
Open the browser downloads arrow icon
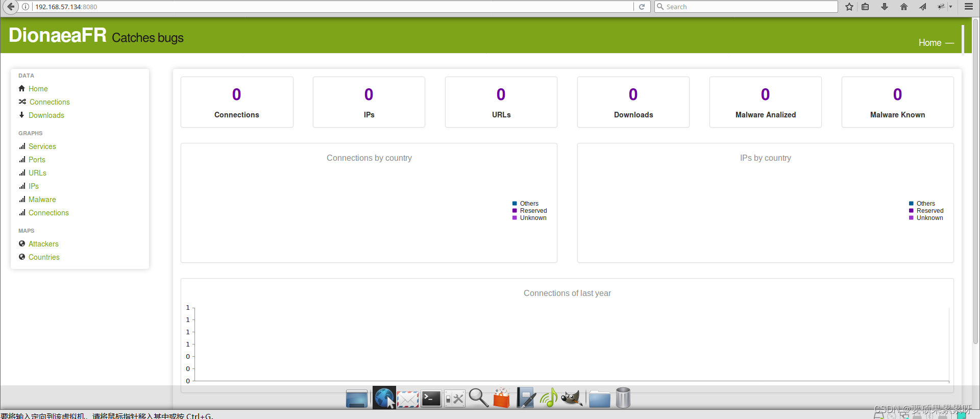tap(885, 7)
